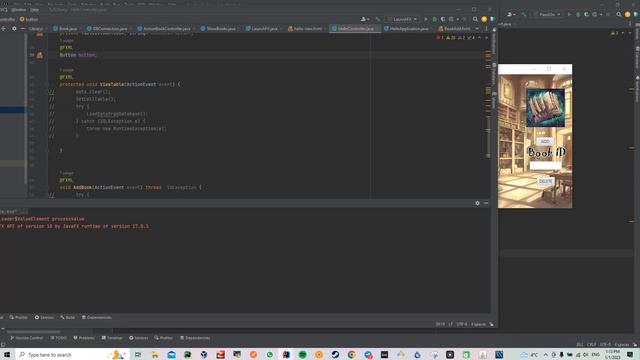Screen dimensions: 640x360
Task: Open the Services tool window in bottom bar
Action: 138,338
